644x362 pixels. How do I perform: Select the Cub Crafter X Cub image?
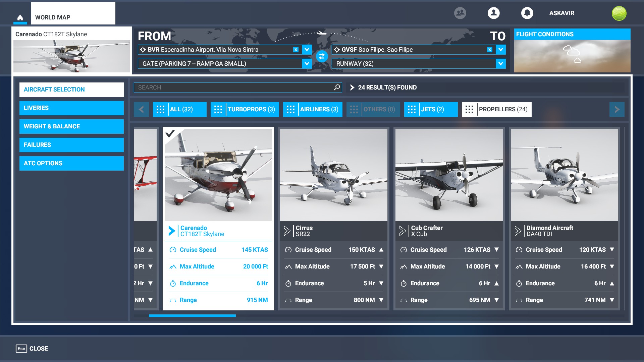coord(449,175)
